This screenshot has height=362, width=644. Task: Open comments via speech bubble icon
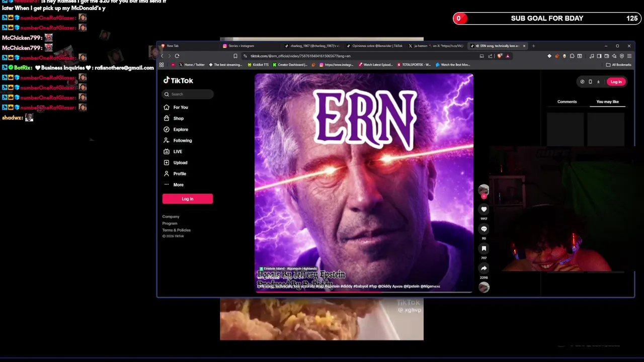pyautogui.click(x=484, y=229)
